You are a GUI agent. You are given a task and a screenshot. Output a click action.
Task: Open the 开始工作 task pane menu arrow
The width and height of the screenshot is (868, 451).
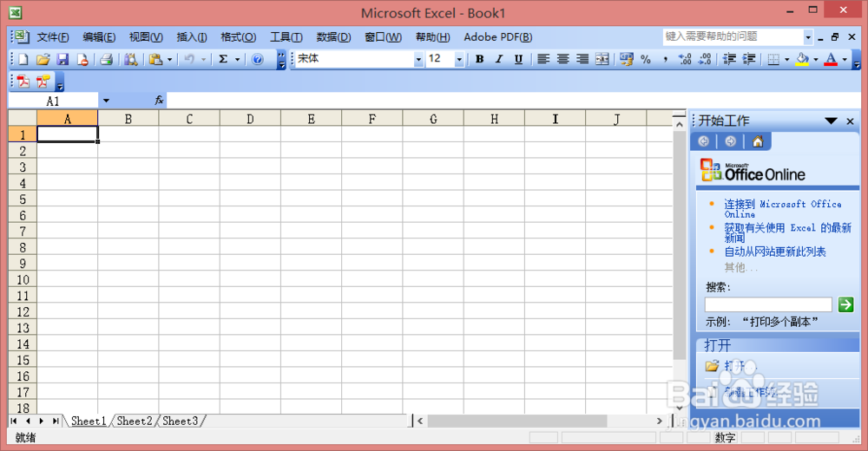point(831,121)
